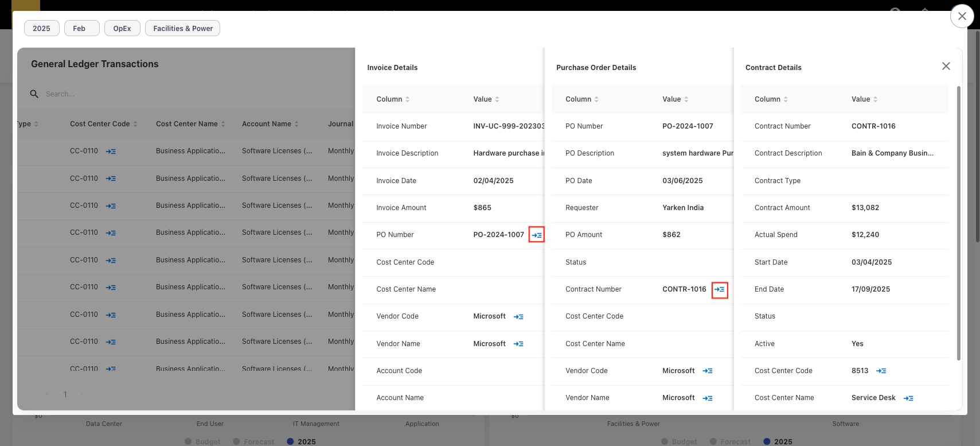Open Vendor Name drill-in icon in Purchase Order Details
Screen dimensions: 980x446
[708, 398]
